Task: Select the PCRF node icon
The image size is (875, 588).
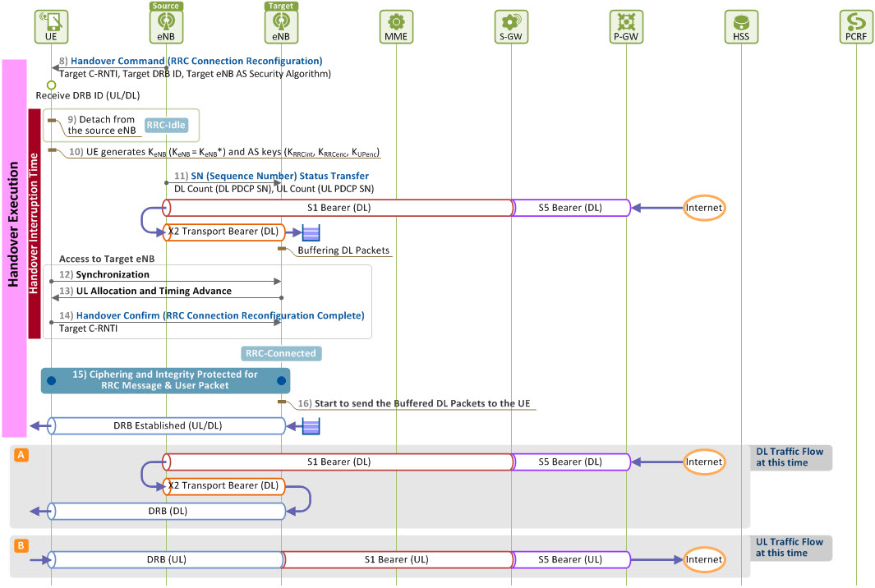Action: coord(856,26)
